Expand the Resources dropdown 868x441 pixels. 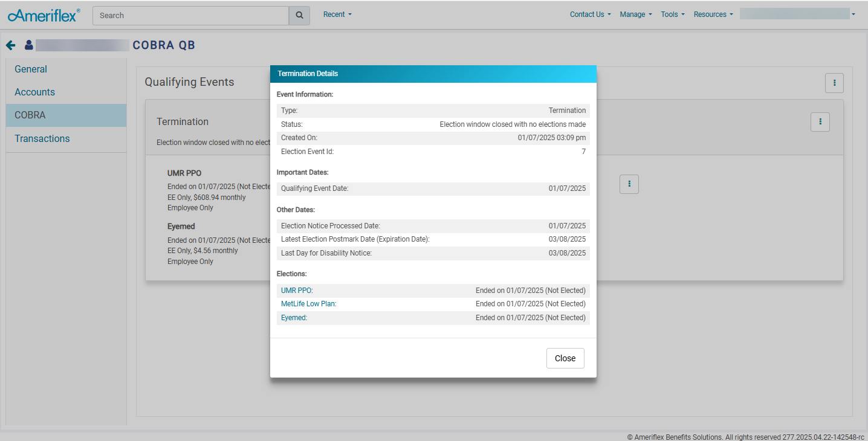[713, 14]
